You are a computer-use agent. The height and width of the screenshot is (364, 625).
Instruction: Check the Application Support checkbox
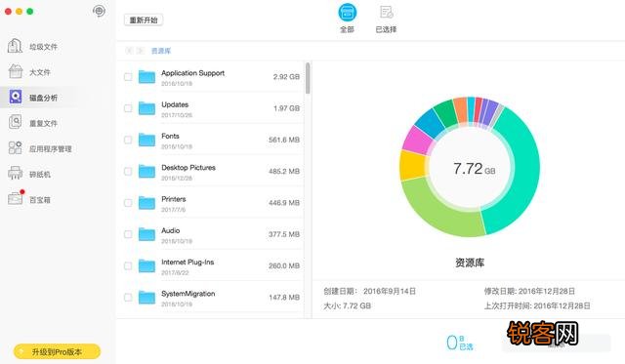128,77
